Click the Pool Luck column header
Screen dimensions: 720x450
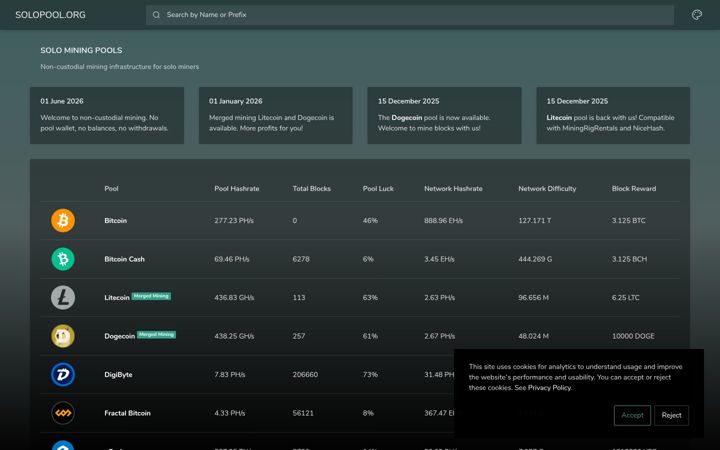[378, 189]
